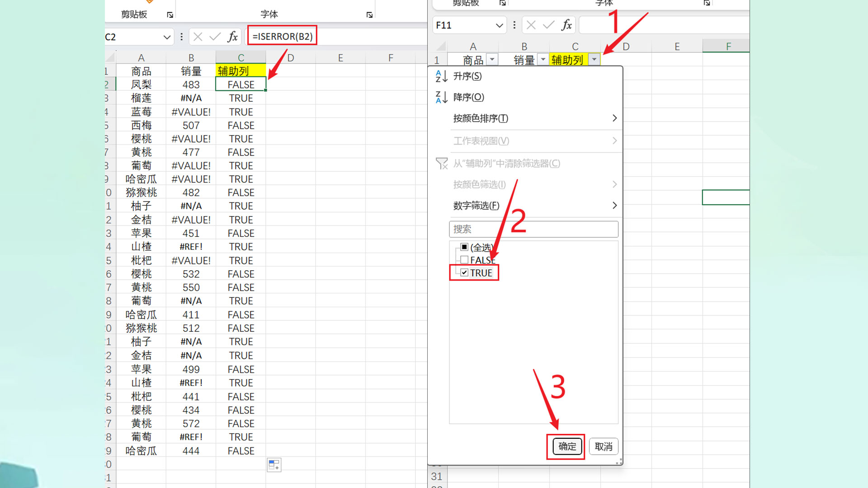Click the fx insert function icon left window
The width and height of the screenshot is (868, 488).
click(232, 37)
